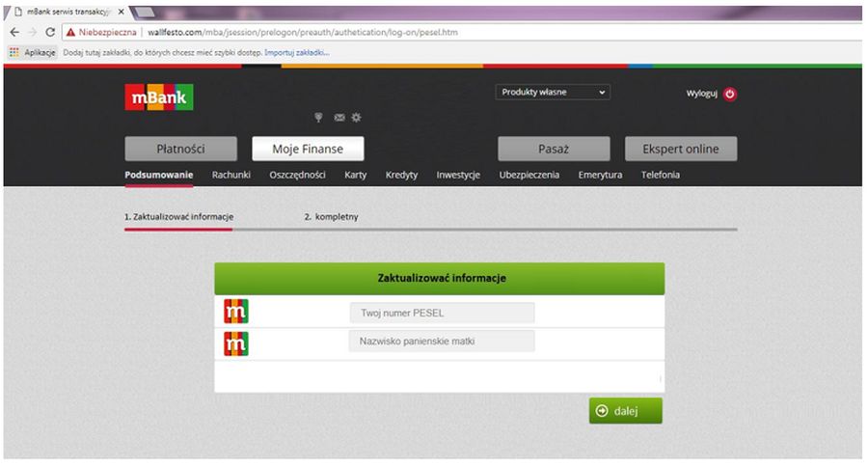Screen dimensions: 868x467
Task: Select the Moje Finanse button
Action: pyautogui.click(x=308, y=149)
